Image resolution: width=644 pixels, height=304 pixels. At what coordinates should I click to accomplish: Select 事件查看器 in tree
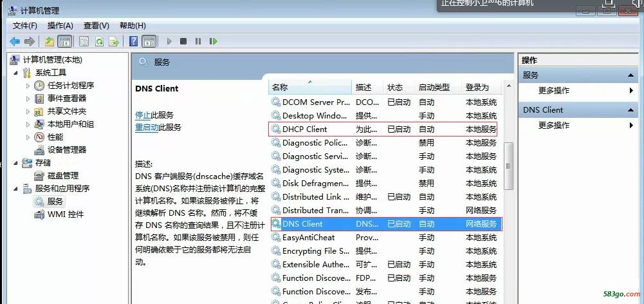click(x=66, y=99)
